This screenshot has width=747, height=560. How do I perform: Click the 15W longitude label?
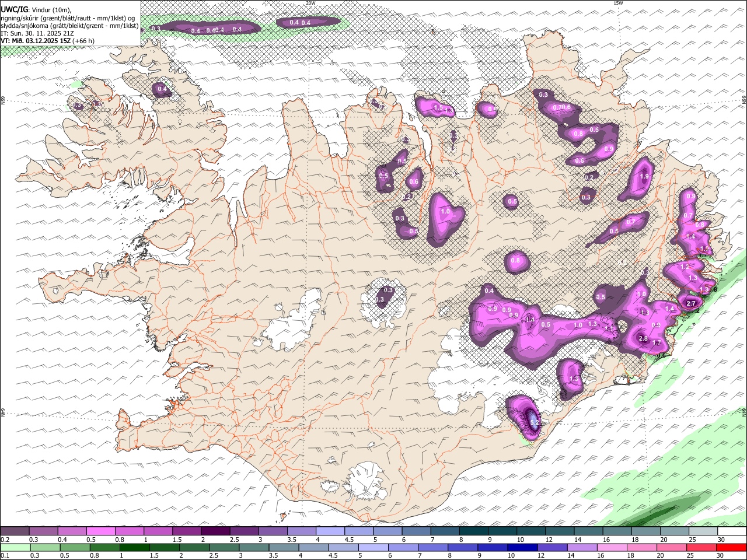tap(617, 3)
